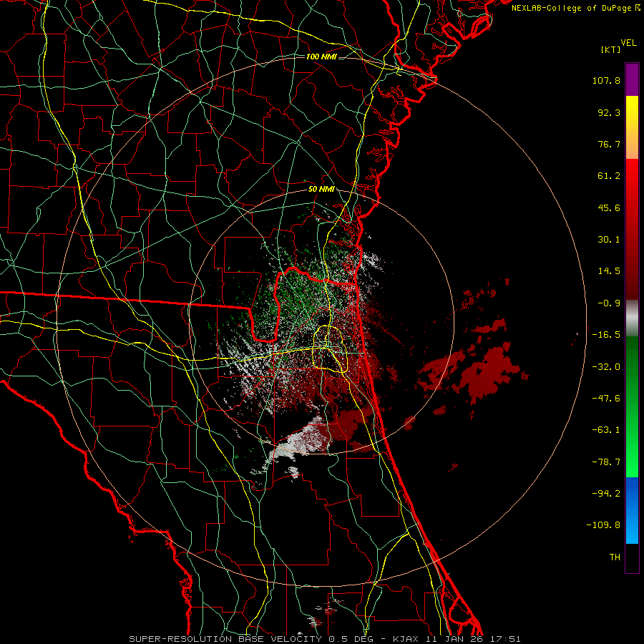The width and height of the screenshot is (644, 644).
Task: Click the purple segment of the velocity color bar
Action: 632,79
